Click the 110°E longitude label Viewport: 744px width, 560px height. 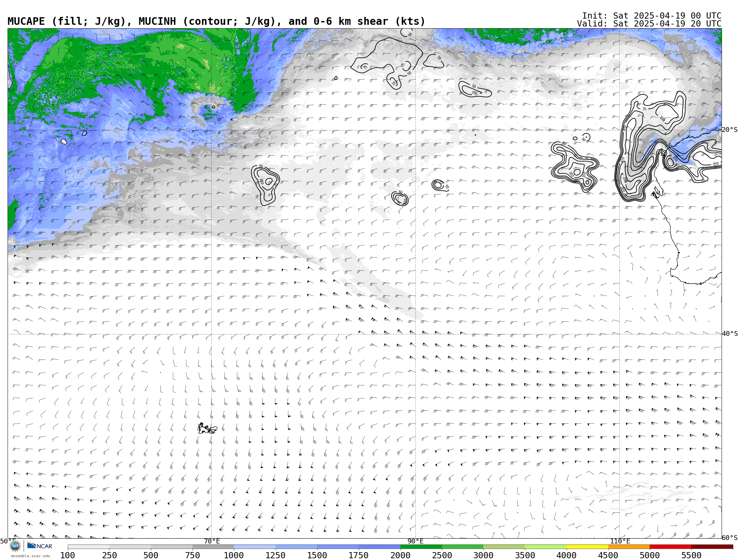620,541
